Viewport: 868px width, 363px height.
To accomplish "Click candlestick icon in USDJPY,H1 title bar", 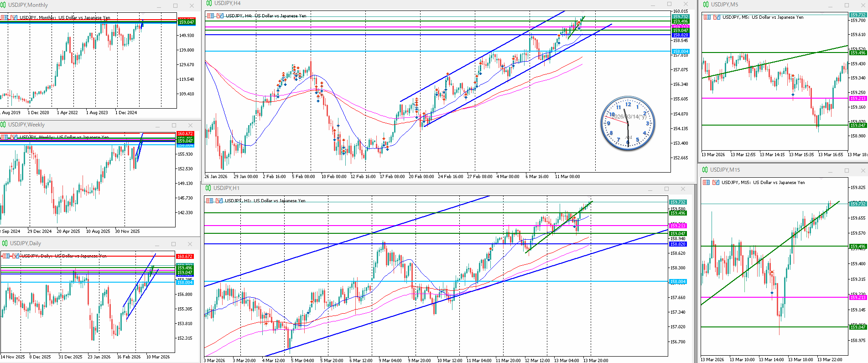I will point(208,188).
